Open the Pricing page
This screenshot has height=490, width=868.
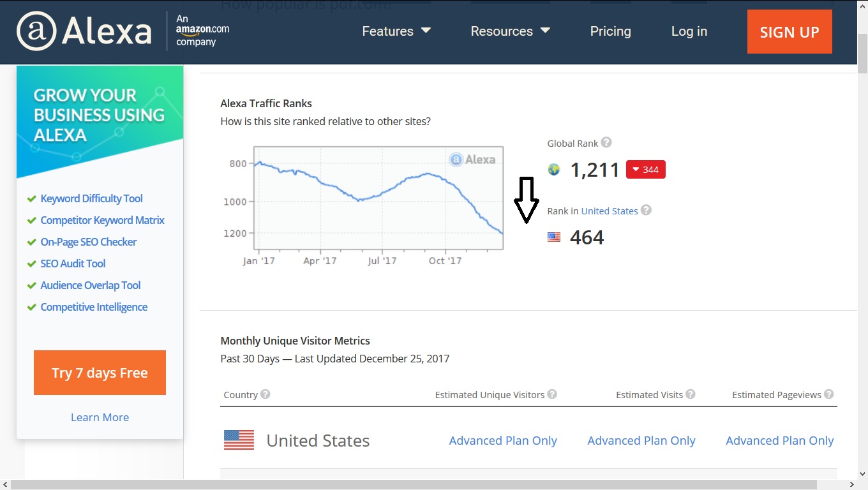[610, 31]
